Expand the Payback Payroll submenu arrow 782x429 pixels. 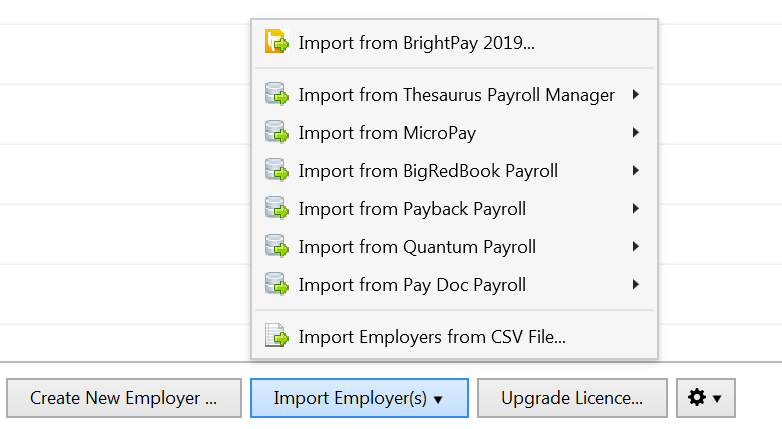[635, 208]
